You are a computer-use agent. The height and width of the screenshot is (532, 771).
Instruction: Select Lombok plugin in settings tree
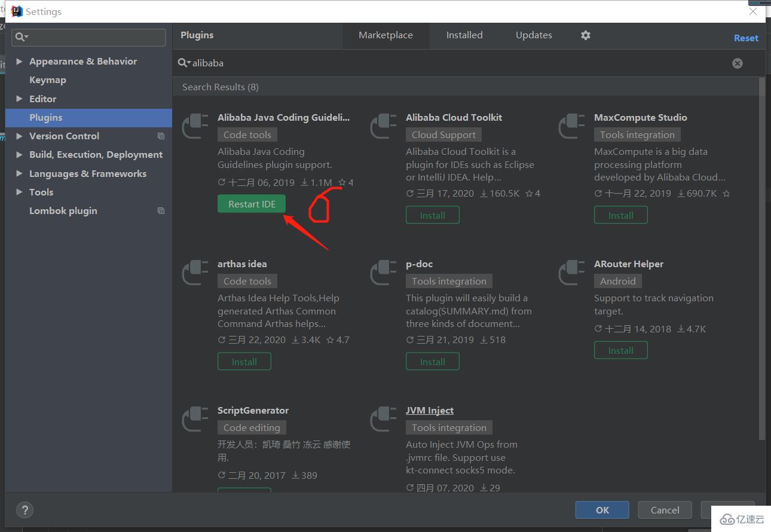tap(63, 211)
